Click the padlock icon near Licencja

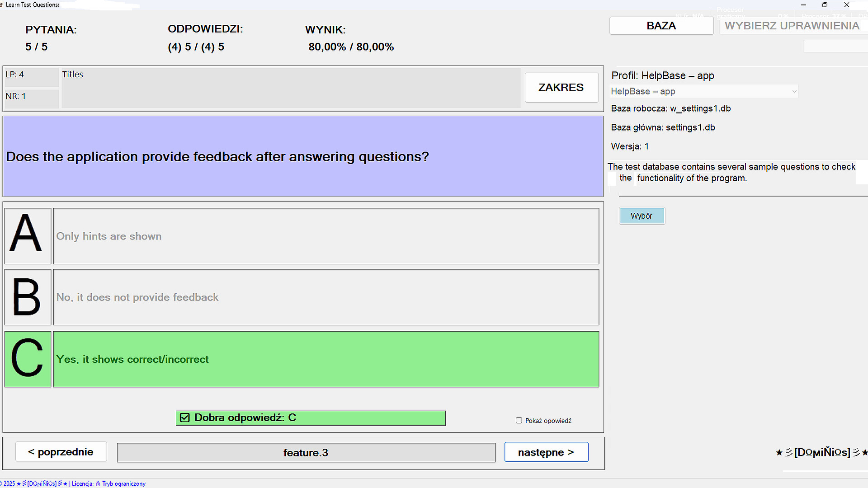coord(98,483)
